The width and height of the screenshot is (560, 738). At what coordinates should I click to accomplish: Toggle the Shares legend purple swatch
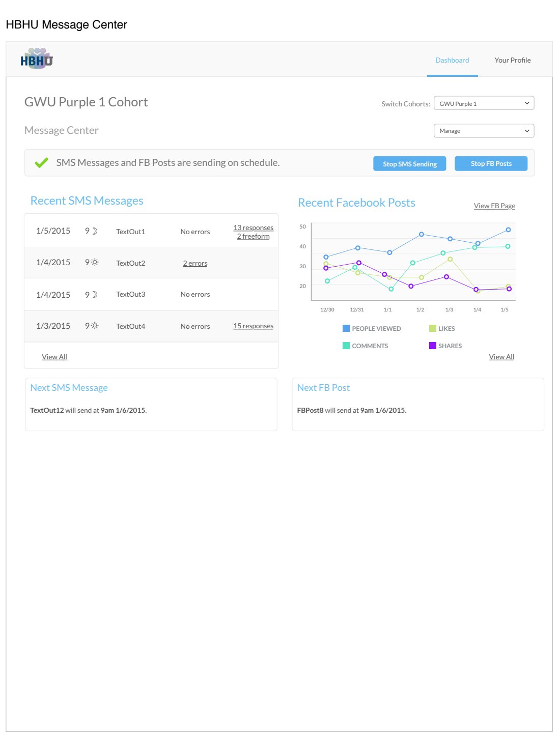pyautogui.click(x=432, y=346)
